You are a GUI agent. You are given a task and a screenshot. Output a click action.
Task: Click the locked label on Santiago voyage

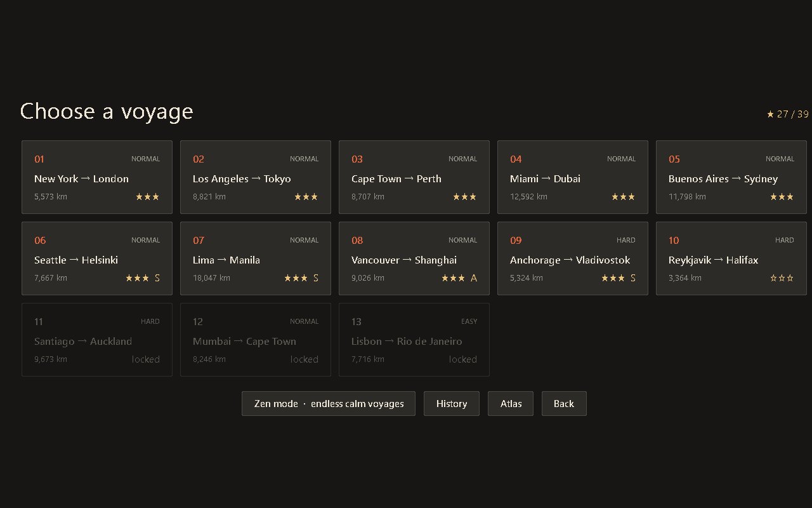(x=146, y=359)
